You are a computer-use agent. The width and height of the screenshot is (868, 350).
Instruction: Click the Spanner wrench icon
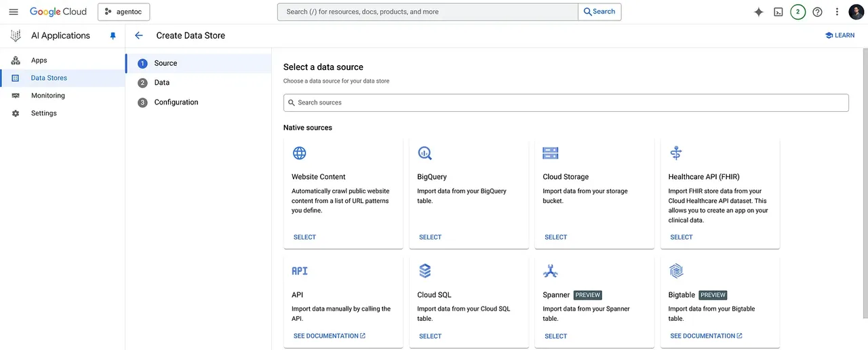pos(551,271)
